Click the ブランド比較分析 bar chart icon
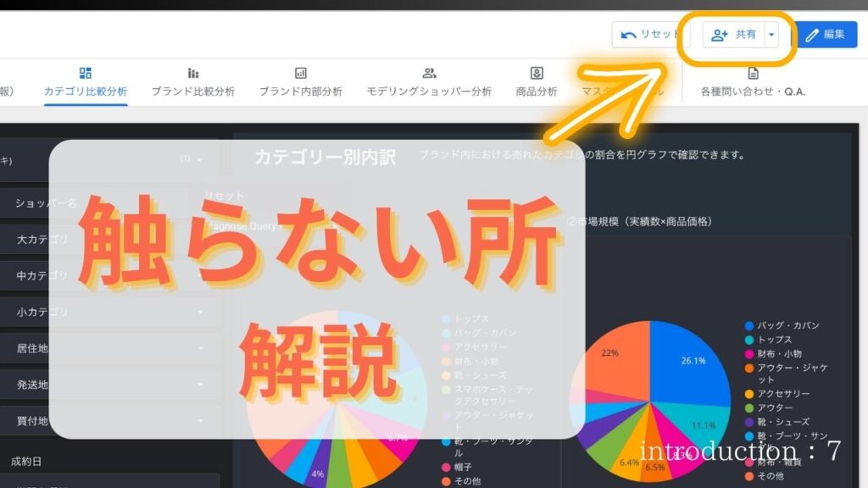 [x=192, y=73]
